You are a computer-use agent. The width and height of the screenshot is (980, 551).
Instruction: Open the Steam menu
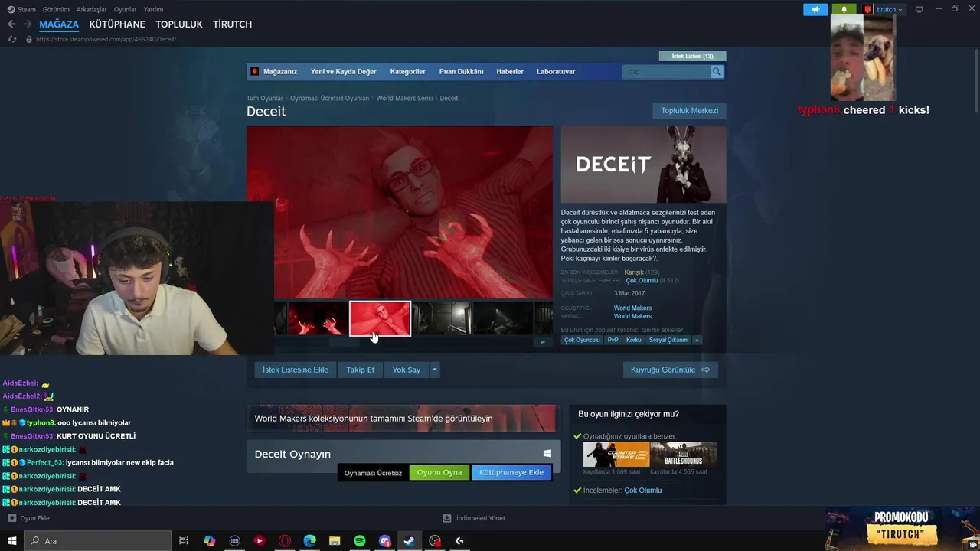click(27, 9)
